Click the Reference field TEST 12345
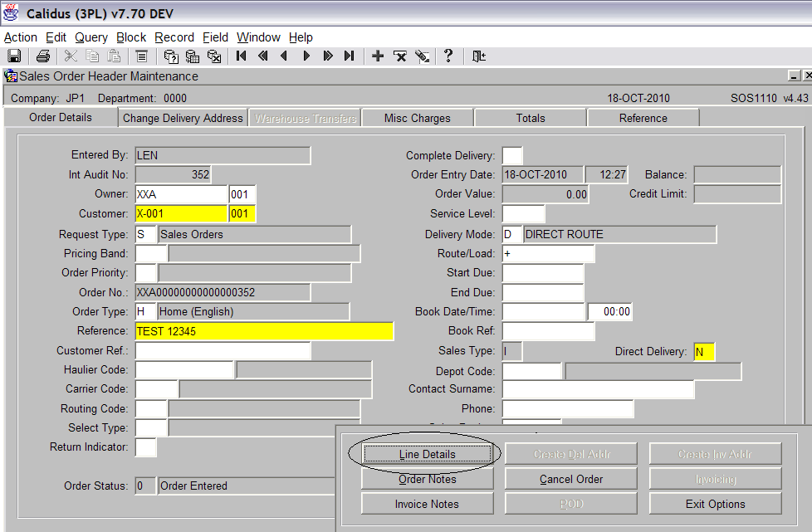This screenshot has height=532, width=812. [x=264, y=331]
